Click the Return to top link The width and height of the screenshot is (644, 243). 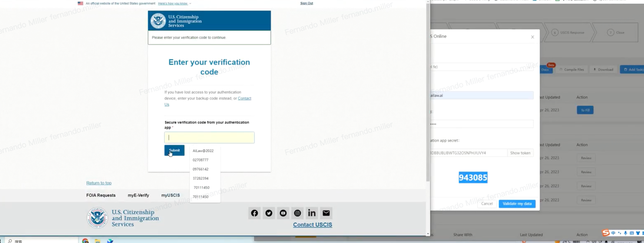(99, 183)
